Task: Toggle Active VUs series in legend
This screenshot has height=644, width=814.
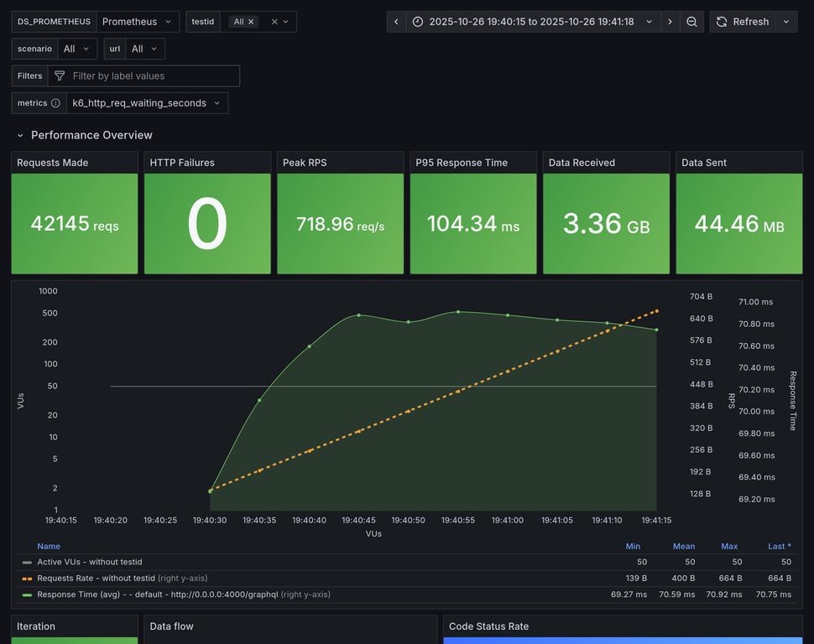Action: click(x=89, y=562)
